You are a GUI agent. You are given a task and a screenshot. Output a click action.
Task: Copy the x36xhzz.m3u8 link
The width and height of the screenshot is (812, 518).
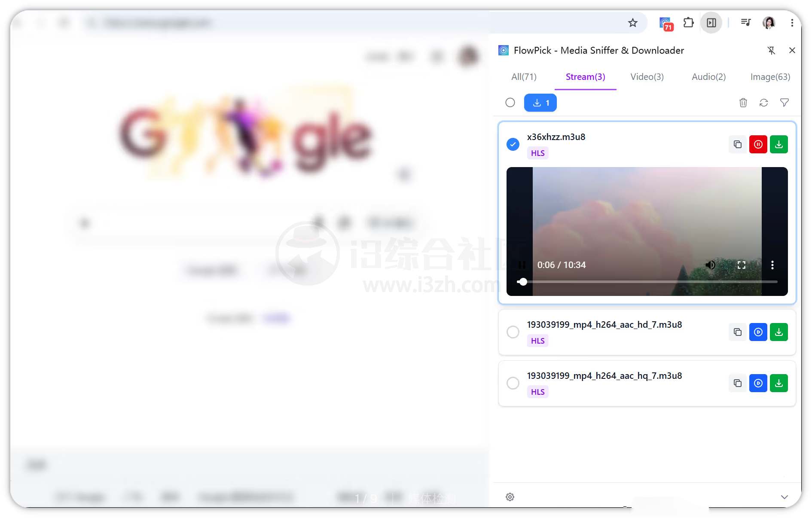point(738,144)
